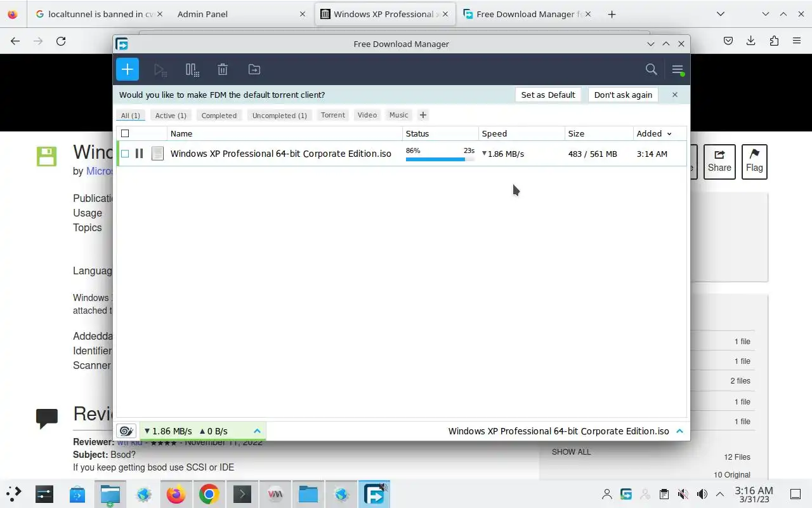Open the KDE application launcher
Viewport: 812px width, 508px height.
point(14,493)
